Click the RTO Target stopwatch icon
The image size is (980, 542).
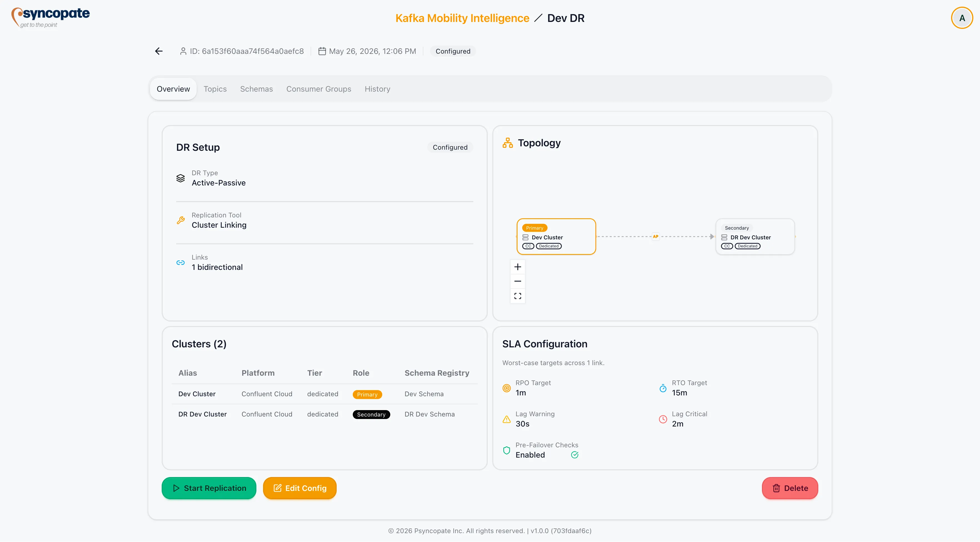tap(663, 388)
